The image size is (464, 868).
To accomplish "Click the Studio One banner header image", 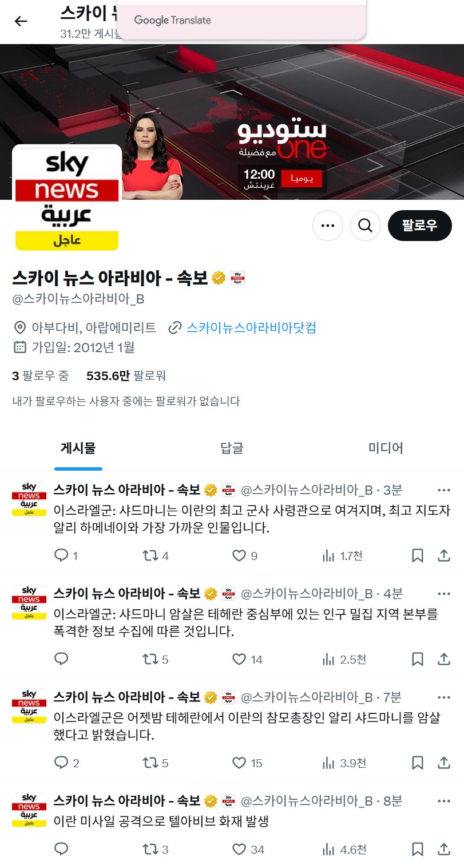I will (232, 122).
